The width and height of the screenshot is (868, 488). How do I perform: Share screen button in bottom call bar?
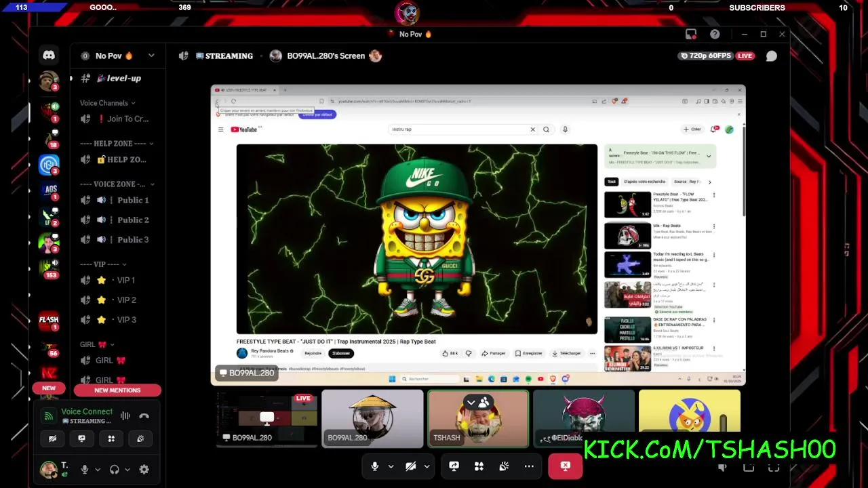click(454, 466)
